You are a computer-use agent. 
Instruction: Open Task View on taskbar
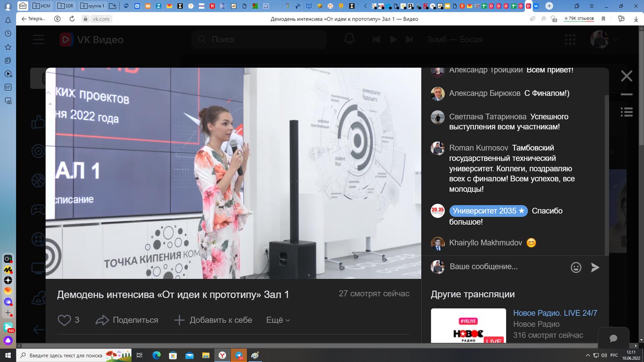click(x=140, y=356)
